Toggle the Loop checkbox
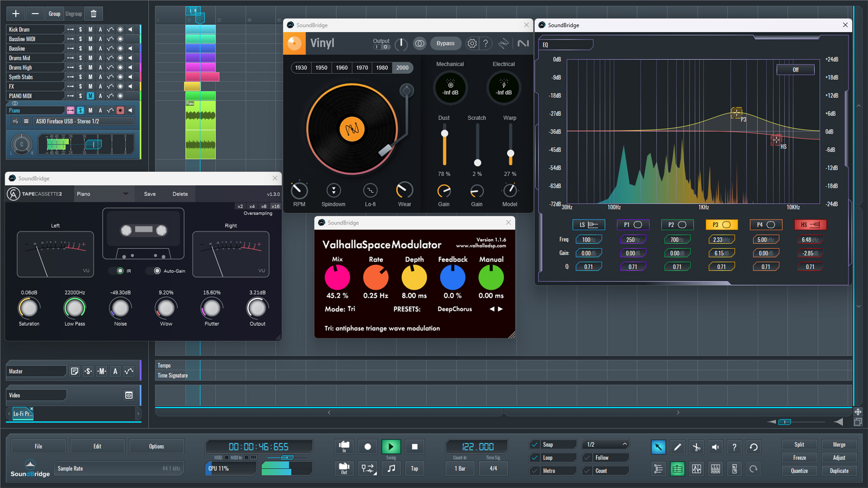868x488 pixels. [535, 458]
